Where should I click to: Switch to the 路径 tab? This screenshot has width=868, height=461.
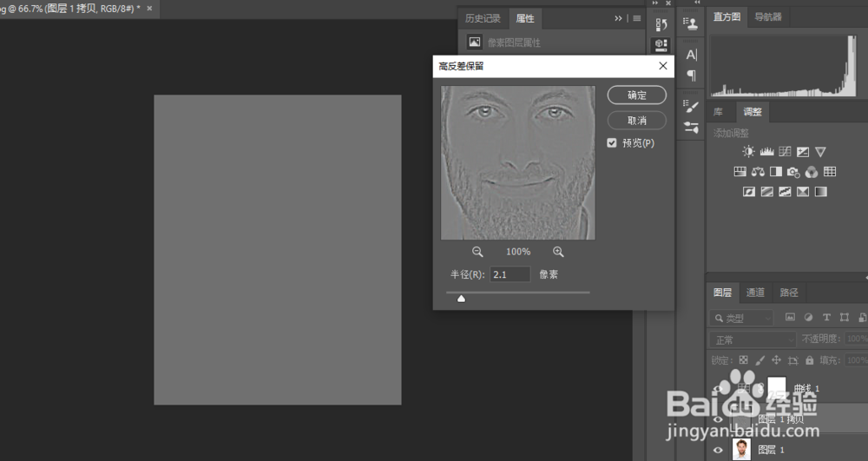pyautogui.click(x=789, y=293)
